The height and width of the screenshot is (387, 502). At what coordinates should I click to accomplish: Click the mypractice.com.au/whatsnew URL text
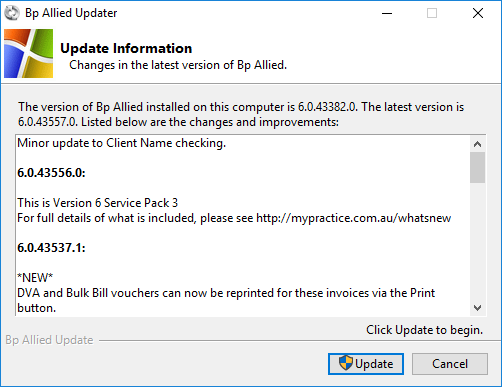coord(353,218)
